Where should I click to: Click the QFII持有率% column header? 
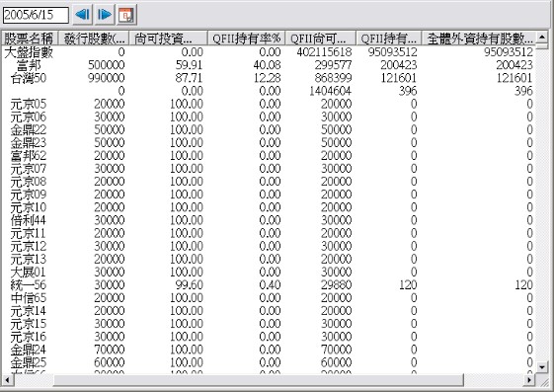coord(246,39)
